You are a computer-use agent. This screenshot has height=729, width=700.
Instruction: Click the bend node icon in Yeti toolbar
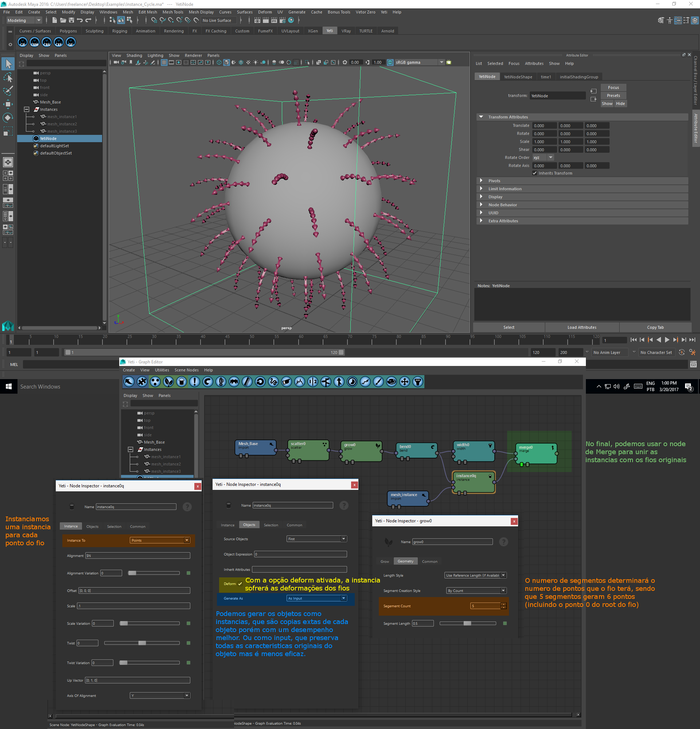tap(208, 382)
